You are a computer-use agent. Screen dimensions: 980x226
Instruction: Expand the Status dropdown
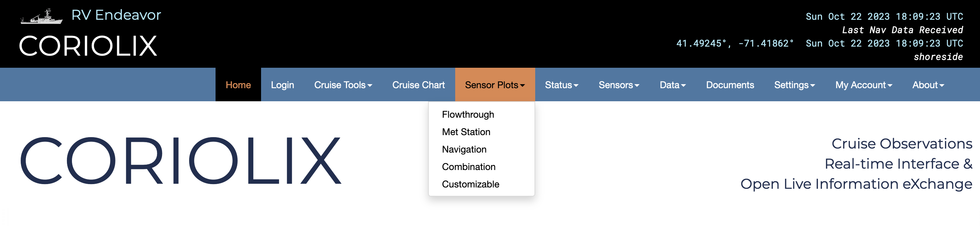(x=561, y=84)
